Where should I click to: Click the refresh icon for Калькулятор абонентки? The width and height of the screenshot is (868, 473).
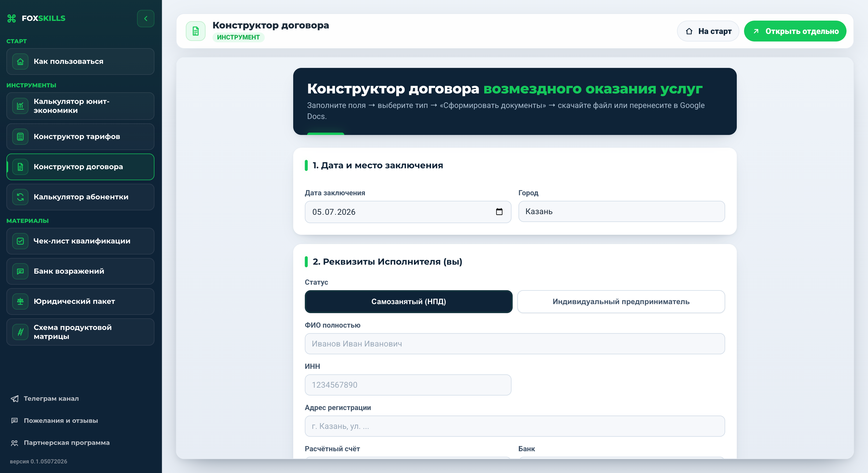20,197
